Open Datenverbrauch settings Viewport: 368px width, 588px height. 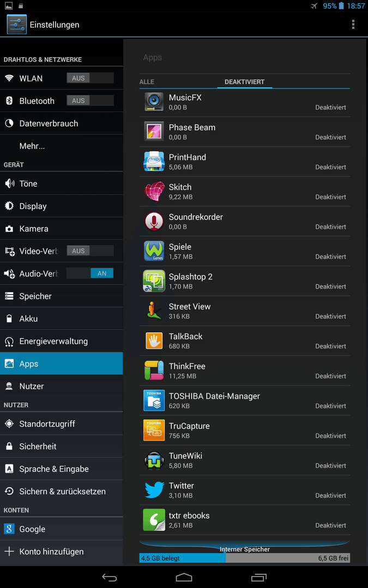(62, 124)
